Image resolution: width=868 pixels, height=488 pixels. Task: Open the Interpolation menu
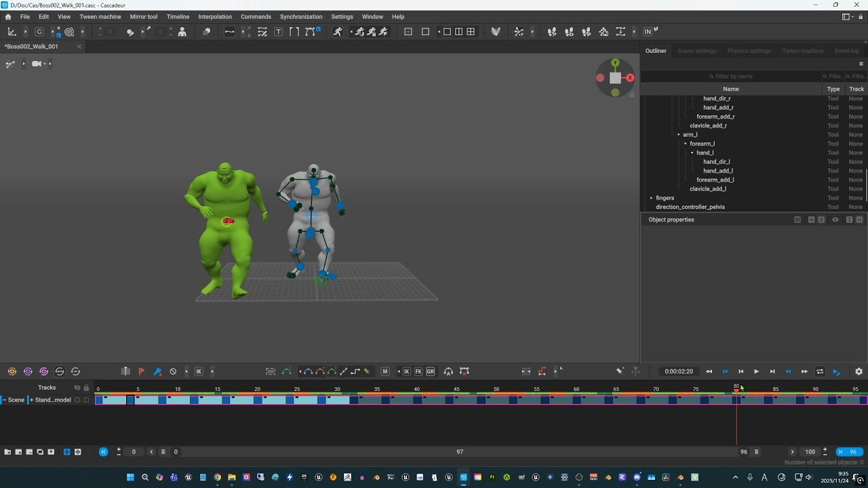(x=215, y=17)
